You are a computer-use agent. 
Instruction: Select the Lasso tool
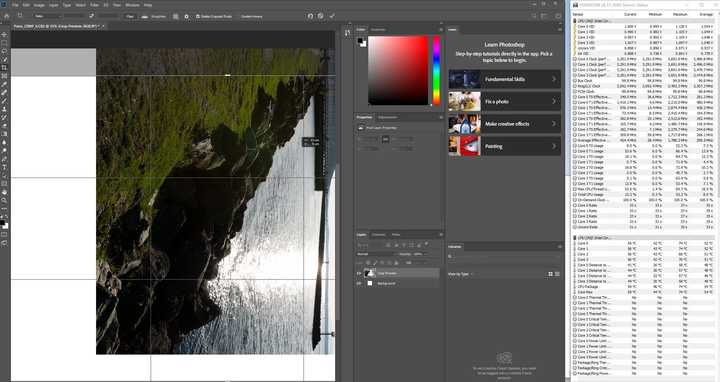click(4, 51)
